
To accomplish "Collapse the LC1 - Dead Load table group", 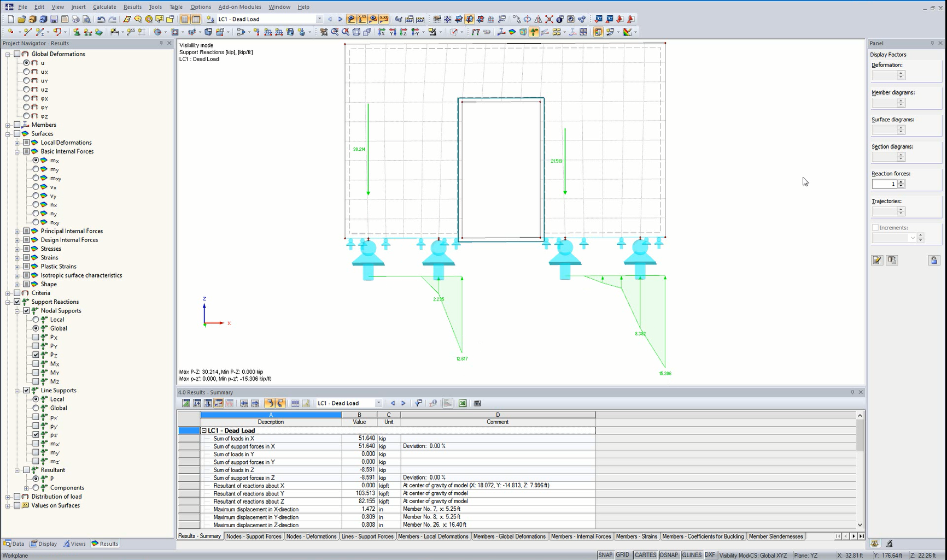I will [204, 431].
